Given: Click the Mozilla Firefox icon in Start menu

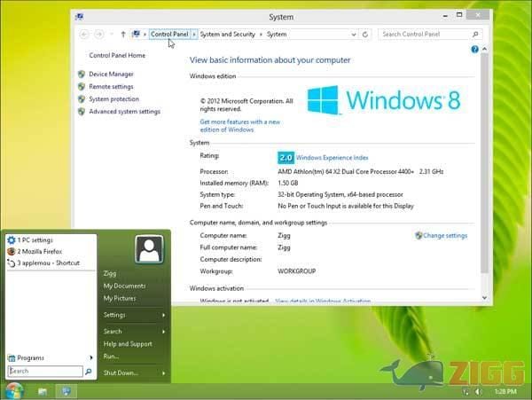Looking at the screenshot, I should click(12, 251).
